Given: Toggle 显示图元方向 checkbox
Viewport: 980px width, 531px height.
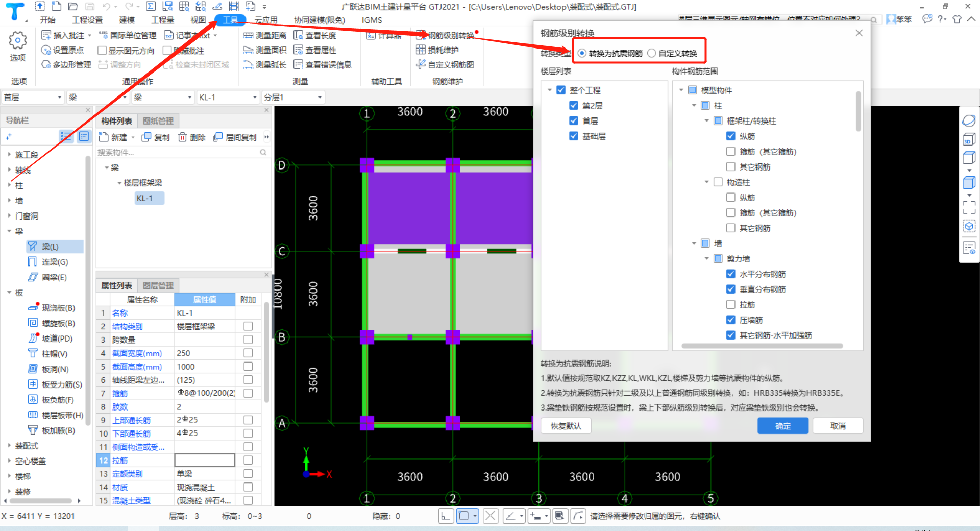Looking at the screenshot, I should click(x=102, y=51).
